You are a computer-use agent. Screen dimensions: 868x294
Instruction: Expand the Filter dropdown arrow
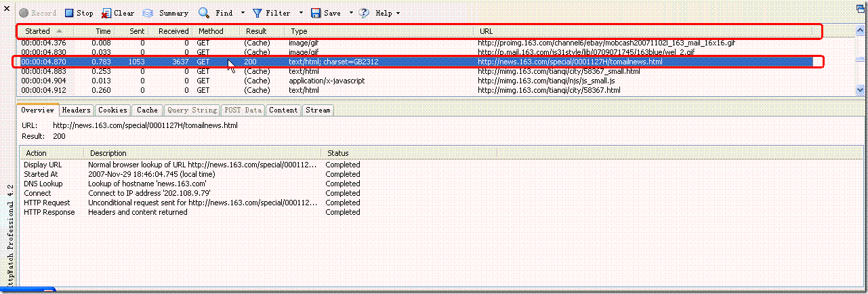[x=301, y=13]
